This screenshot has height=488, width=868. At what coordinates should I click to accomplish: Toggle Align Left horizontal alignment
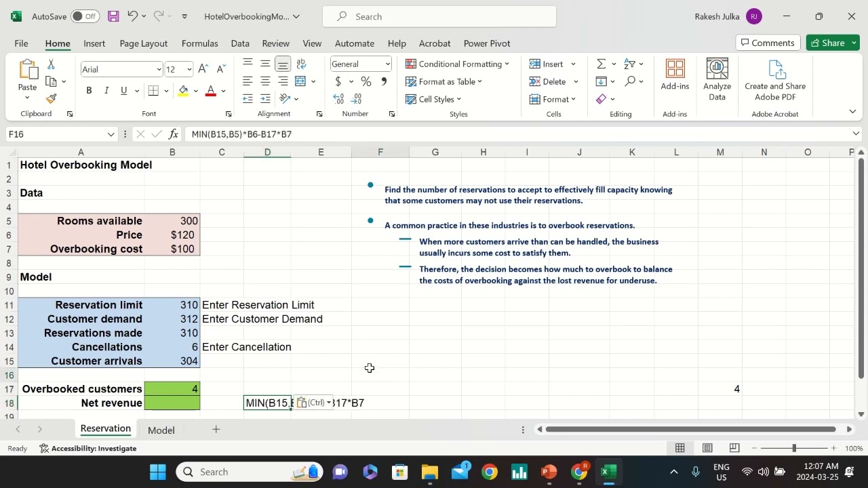[x=248, y=81]
